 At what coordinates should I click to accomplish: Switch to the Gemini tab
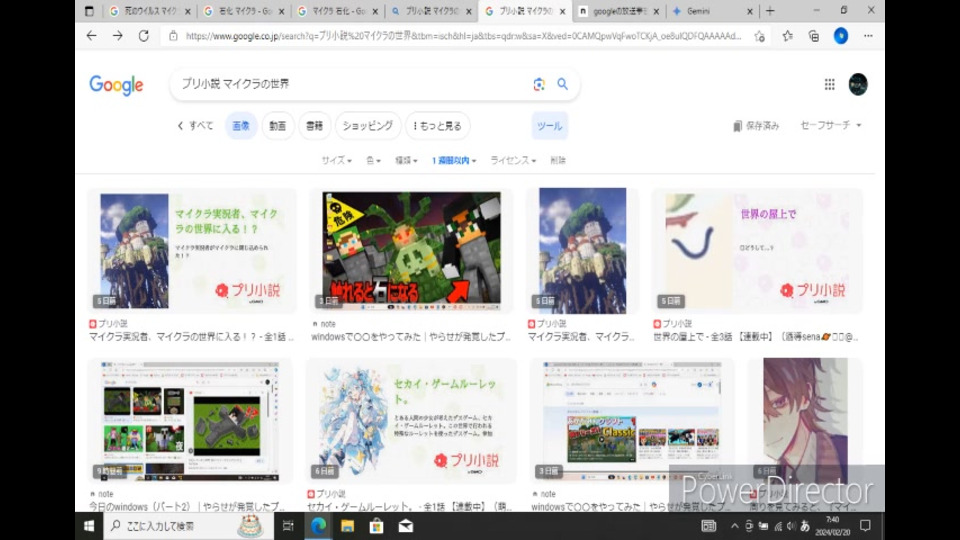click(711, 11)
